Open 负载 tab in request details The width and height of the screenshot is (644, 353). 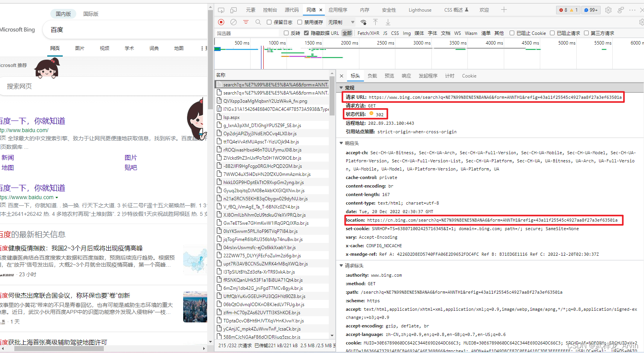[372, 76]
